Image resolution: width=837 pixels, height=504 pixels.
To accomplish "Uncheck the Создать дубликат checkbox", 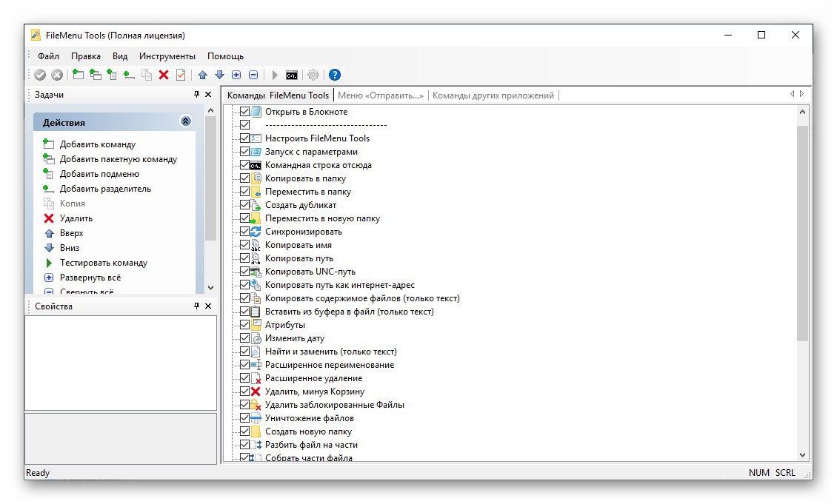I will click(244, 205).
